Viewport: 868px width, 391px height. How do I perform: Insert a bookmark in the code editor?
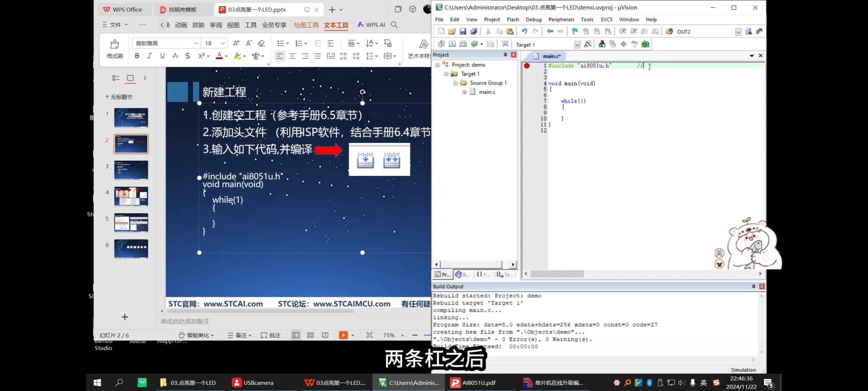[x=574, y=31]
